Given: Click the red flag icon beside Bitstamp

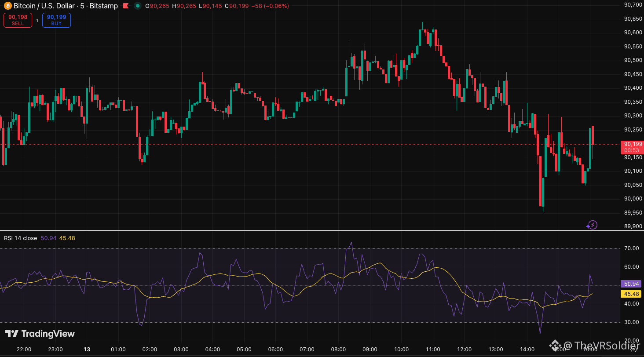Looking at the screenshot, I should [x=125, y=6].
